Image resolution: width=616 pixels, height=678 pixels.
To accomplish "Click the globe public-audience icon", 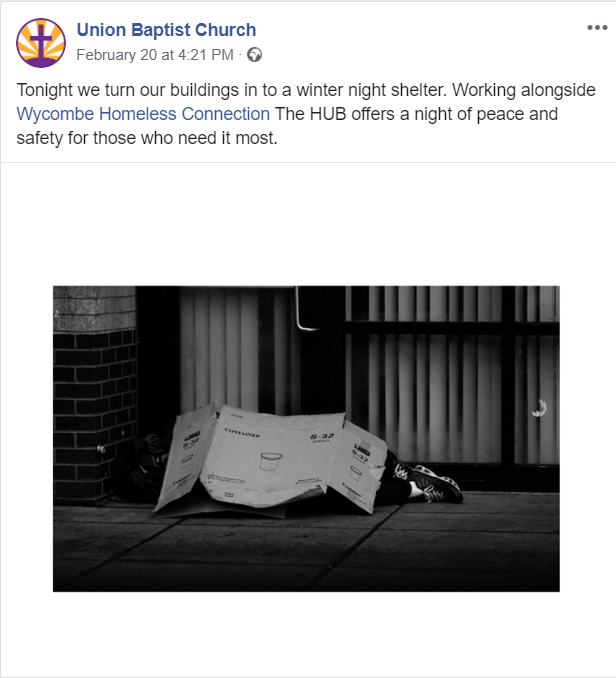I will 254,55.
